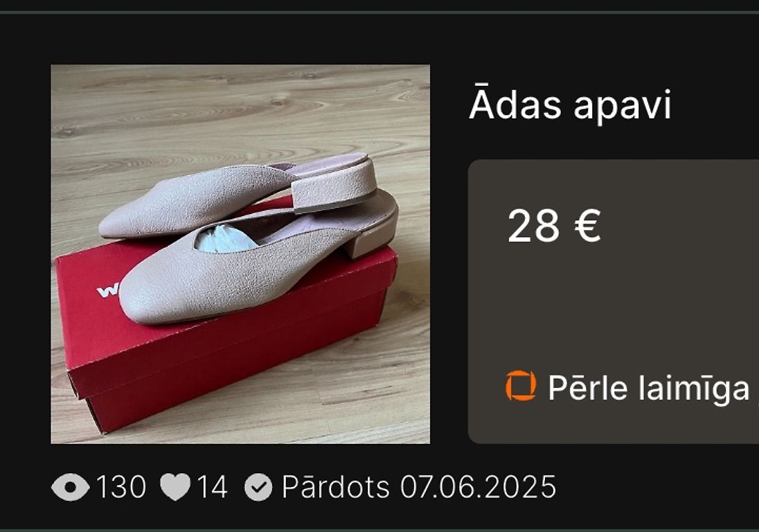Image resolution: width=759 pixels, height=532 pixels.
Task: Click the upper pink shoe in photo
Action: click(x=237, y=195)
